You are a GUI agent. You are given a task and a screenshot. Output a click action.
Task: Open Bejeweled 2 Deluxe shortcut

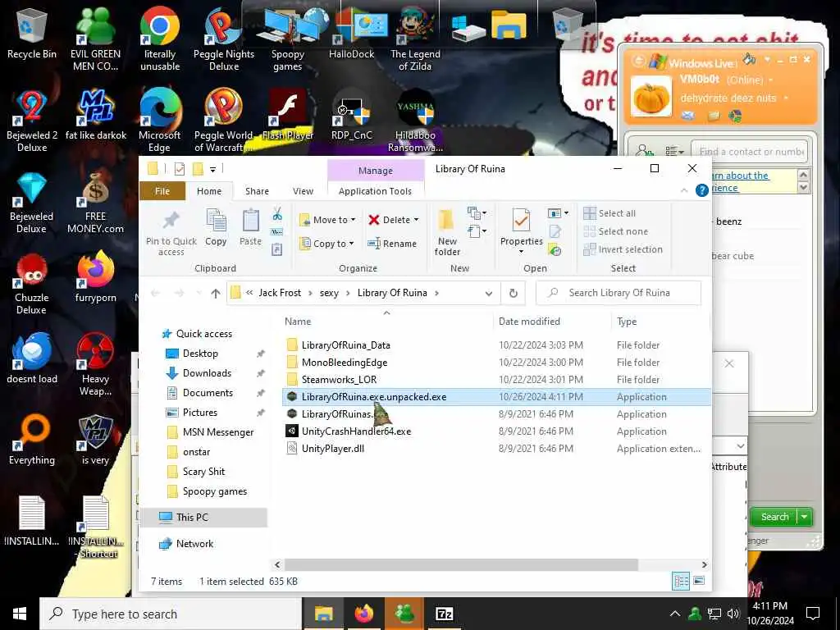coord(32,121)
